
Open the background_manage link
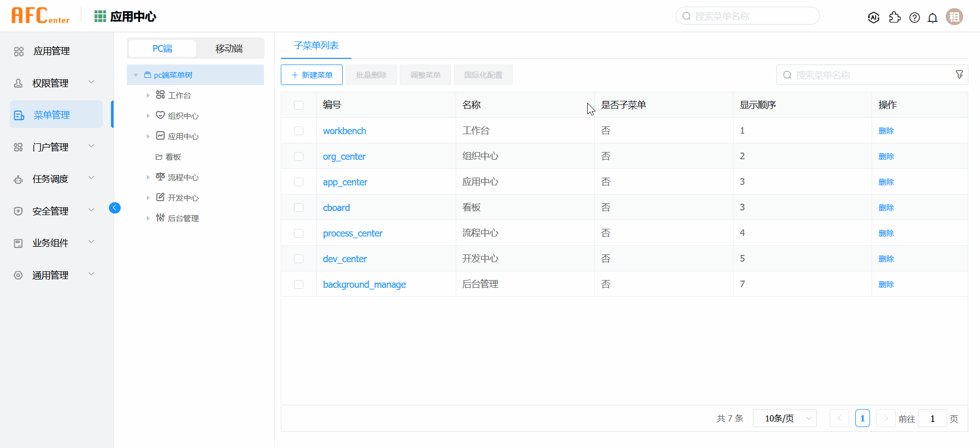(364, 285)
